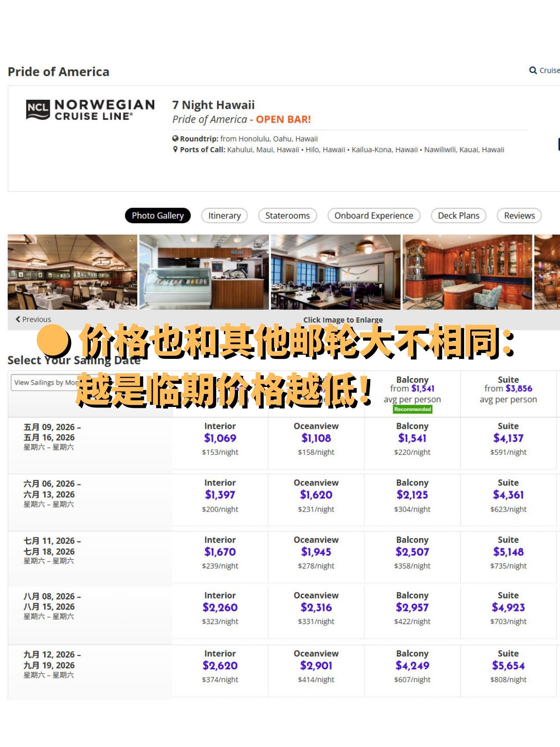Image resolution: width=560 pixels, height=747 pixels.
Task: Click the green Recommended badge under Balcony
Action: 413,409
